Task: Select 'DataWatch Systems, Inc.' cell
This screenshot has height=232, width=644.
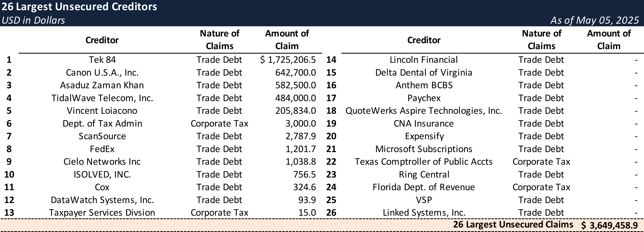Action: tap(102, 200)
